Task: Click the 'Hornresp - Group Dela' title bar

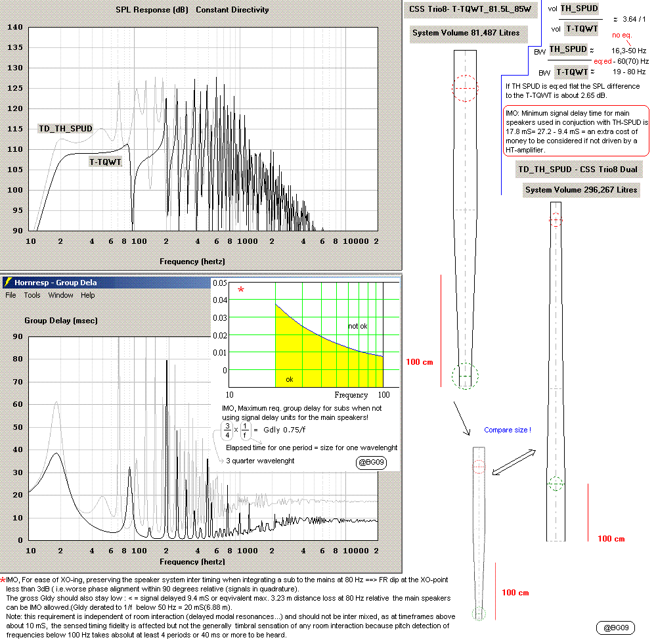Action: click(x=106, y=283)
